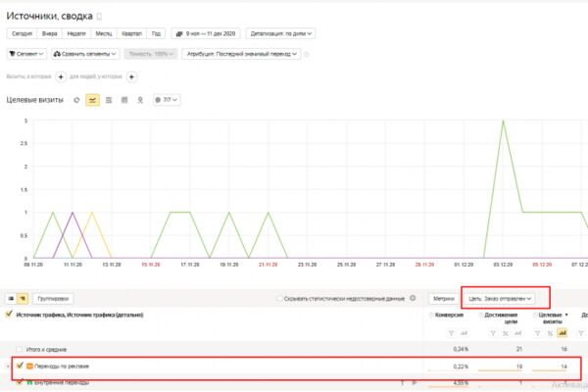Image resolution: width=588 pixels, height=392 pixels.
Task: Select the Месяц period tab
Action: point(104,33)
